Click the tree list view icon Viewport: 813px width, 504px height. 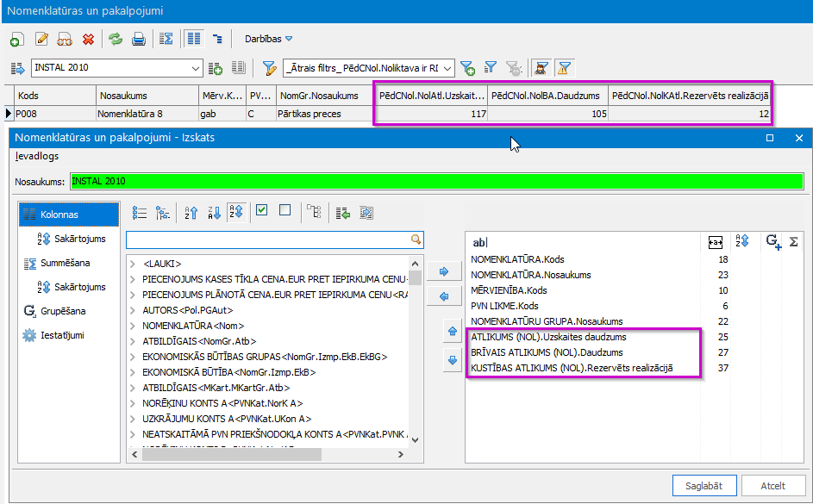click(163, 213)
